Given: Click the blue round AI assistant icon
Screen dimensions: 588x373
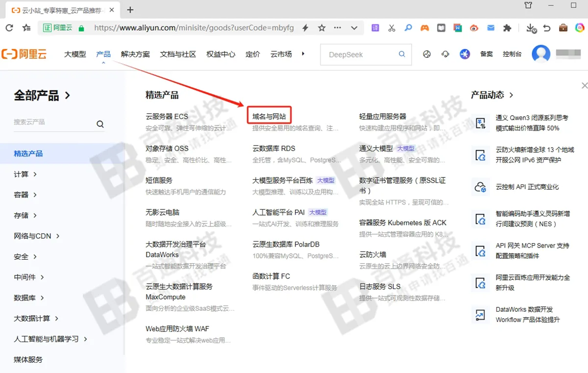Looking at the screenshot, I should pos(465,54).
